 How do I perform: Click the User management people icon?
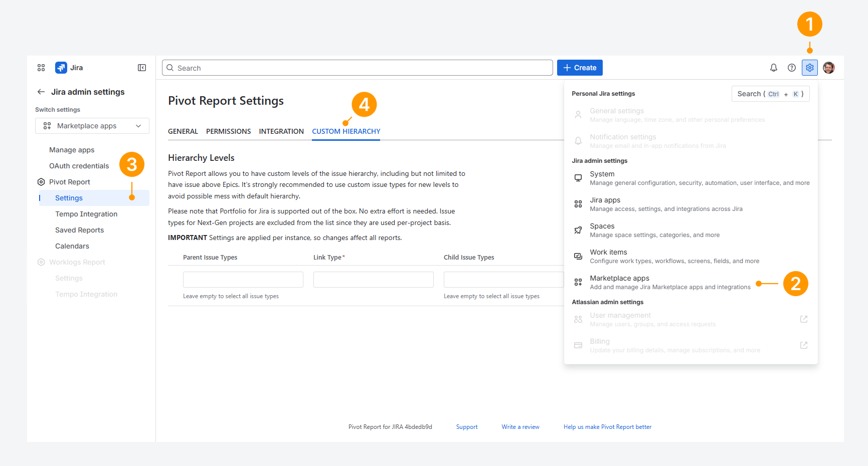tap(578, 319)
